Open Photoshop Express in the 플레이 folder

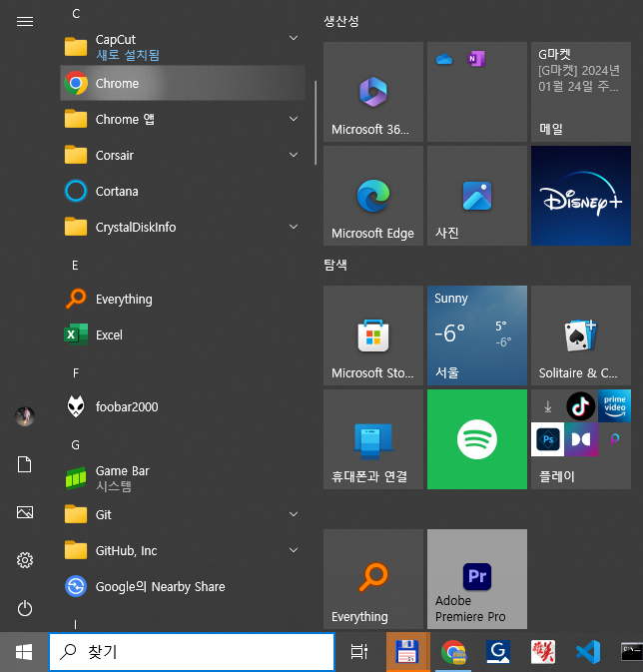pyautogui.click(x=547, y=439)
